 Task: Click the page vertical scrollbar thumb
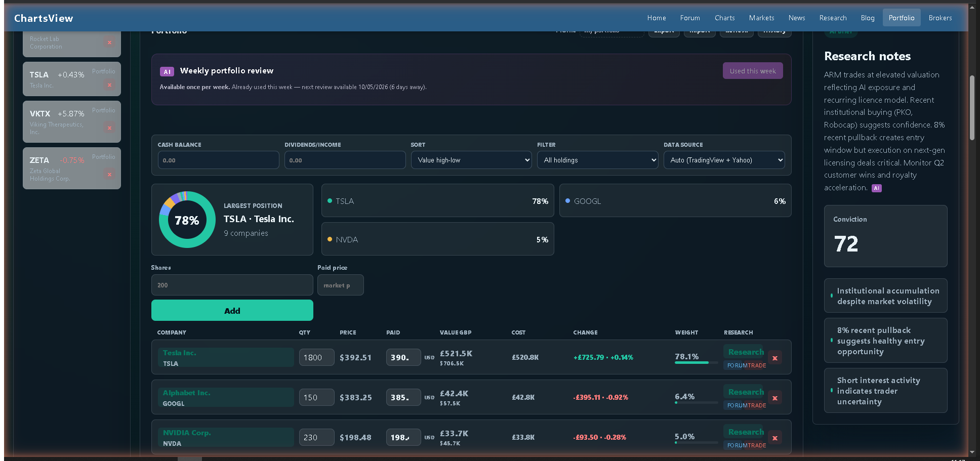click(972, 108)
